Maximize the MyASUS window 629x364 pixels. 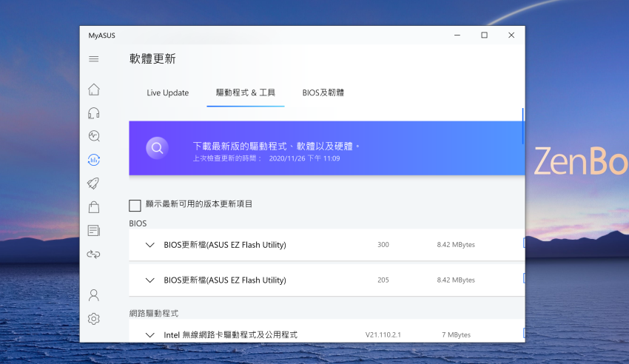pos(484,36)
